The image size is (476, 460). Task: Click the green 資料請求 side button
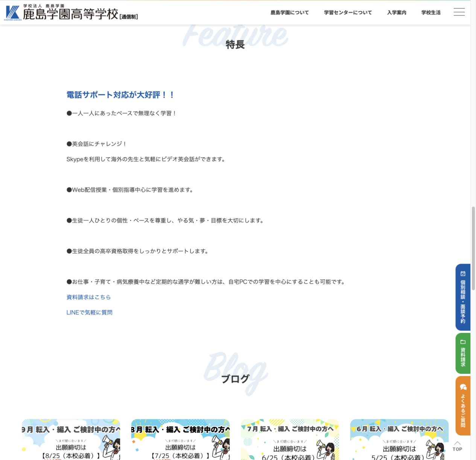463,353
